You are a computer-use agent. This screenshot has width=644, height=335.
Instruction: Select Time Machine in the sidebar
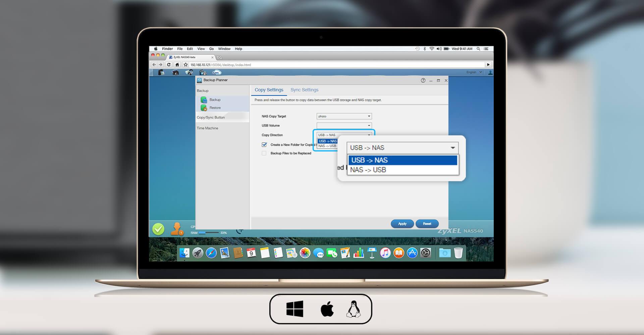tap(207, 128)
